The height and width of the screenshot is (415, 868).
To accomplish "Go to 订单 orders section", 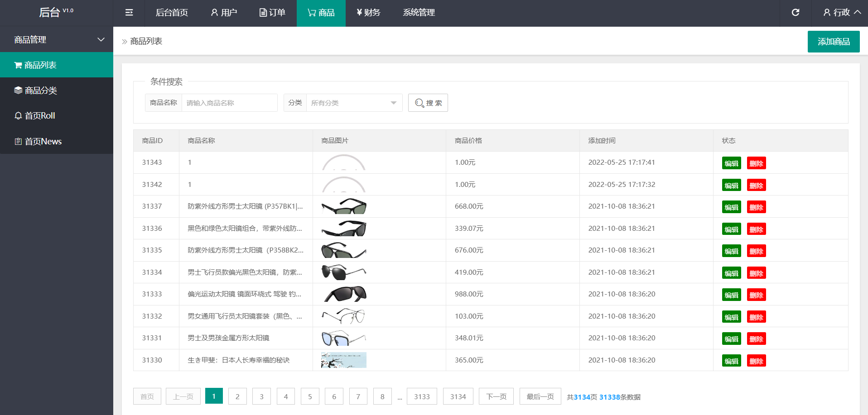I will (x=272, y=13).
